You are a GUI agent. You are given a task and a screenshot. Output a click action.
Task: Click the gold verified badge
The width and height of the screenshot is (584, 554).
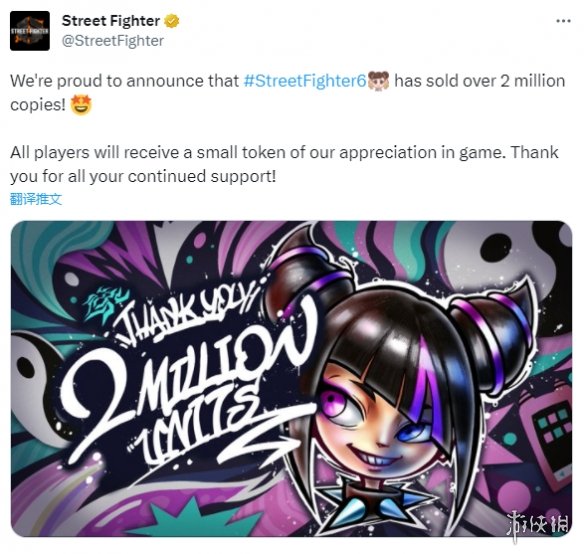[x=172, y=21]
